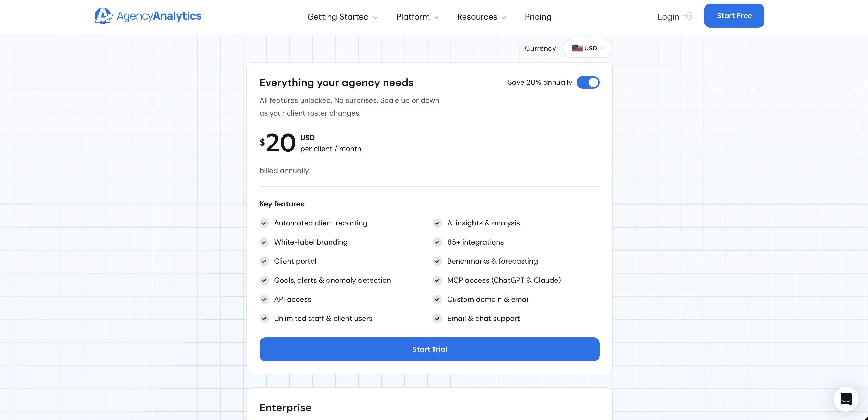The height and width of the screenshot is (420, 868).
Task: Click checkmark icon beside Email & chat support
Action: 437,319
